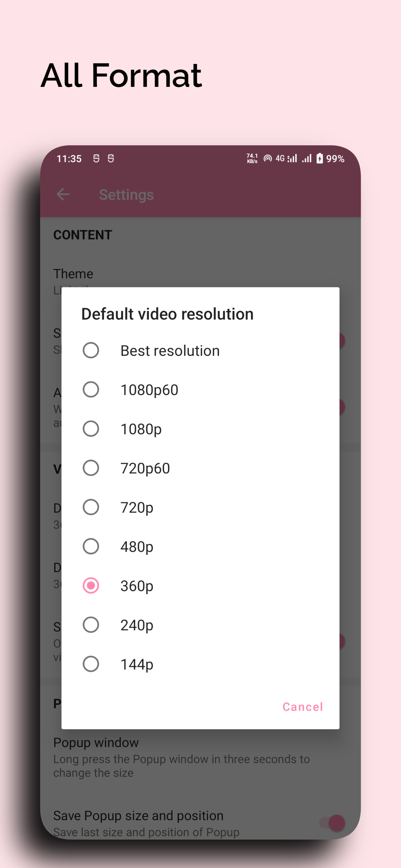This screenshot has width=401, height=868.
Task: Tap the 4G signal strength icon
Action: tap(286, 158)
